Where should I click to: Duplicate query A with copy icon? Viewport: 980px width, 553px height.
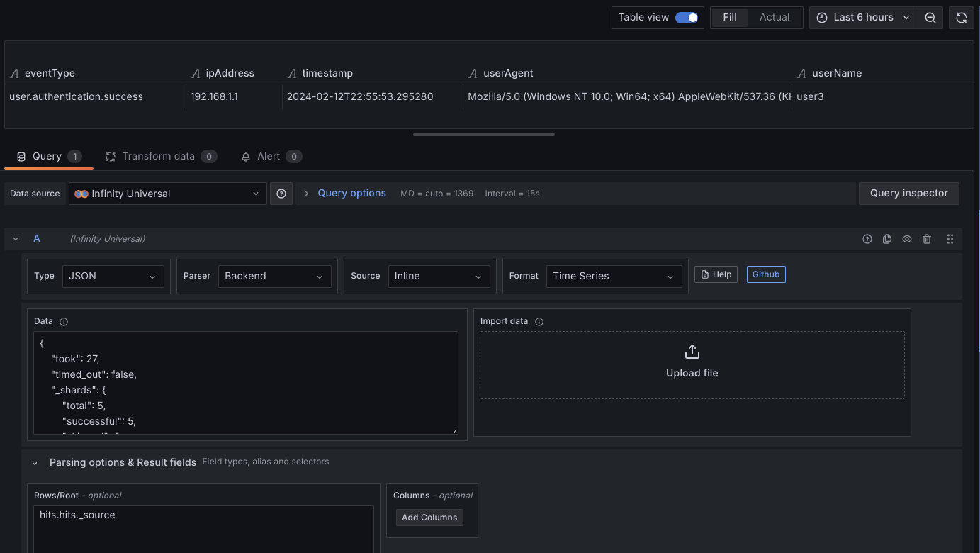coord(886,240)
